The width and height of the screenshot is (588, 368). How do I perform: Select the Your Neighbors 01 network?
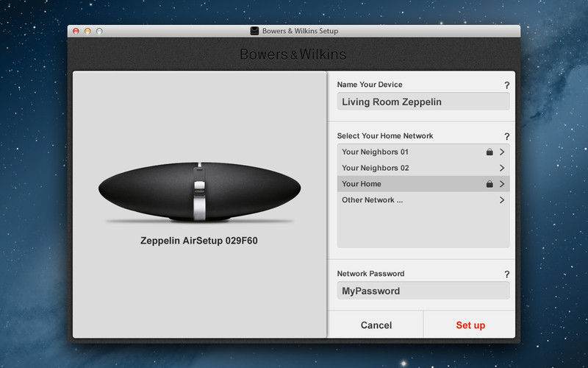coord(423,152)
